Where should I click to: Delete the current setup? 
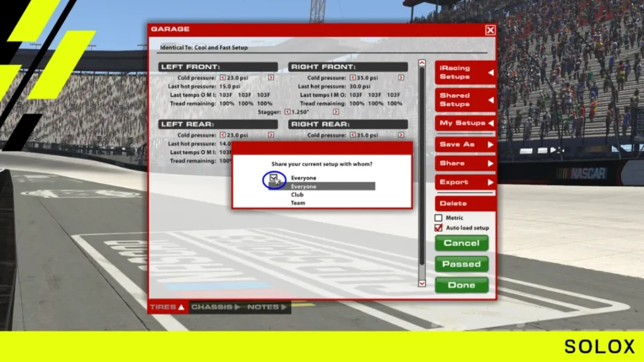click(x=465, y=204)
